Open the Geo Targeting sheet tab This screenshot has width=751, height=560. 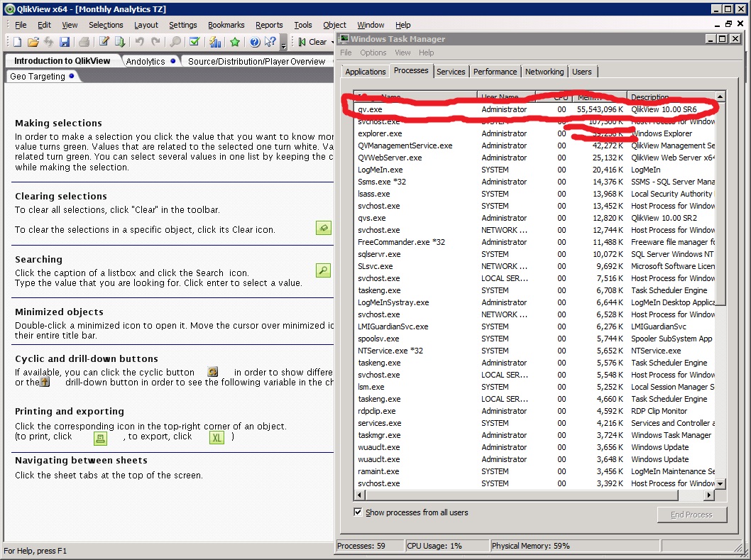click(x=38, y=77)
